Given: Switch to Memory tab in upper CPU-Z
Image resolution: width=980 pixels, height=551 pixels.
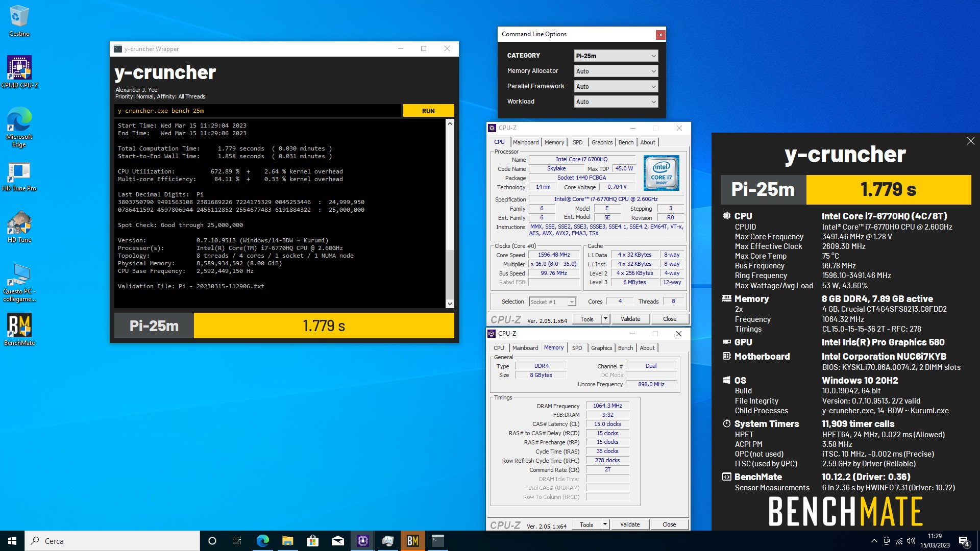Looking at the screenshot, I should coord(554,142).
